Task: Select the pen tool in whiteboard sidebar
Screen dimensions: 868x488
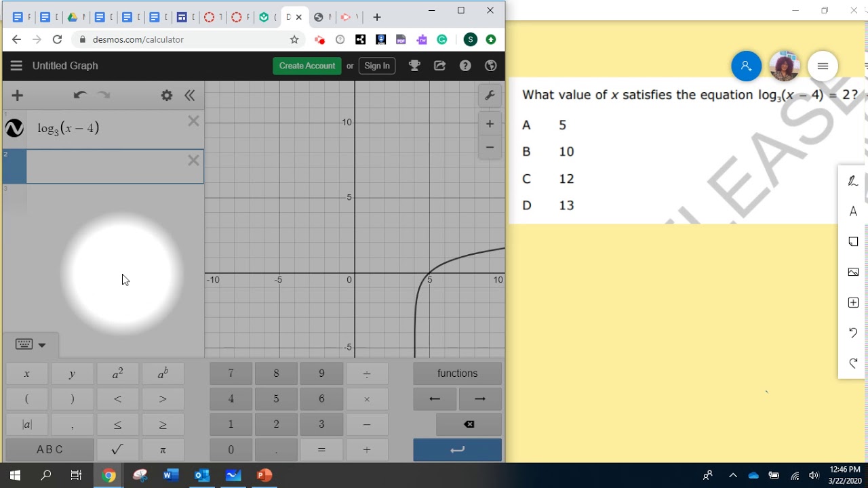Action: click(x=853, y=181)
